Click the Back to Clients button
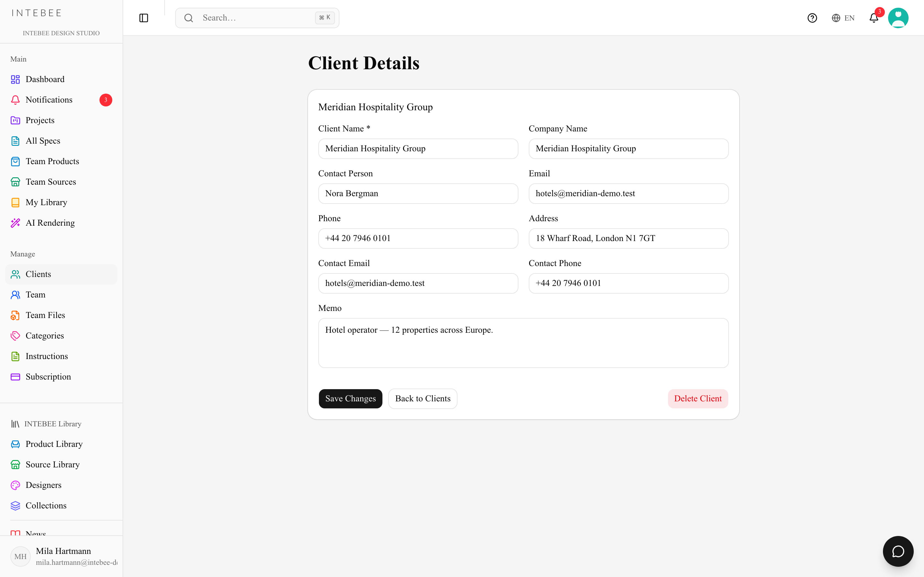 (423, 398)
